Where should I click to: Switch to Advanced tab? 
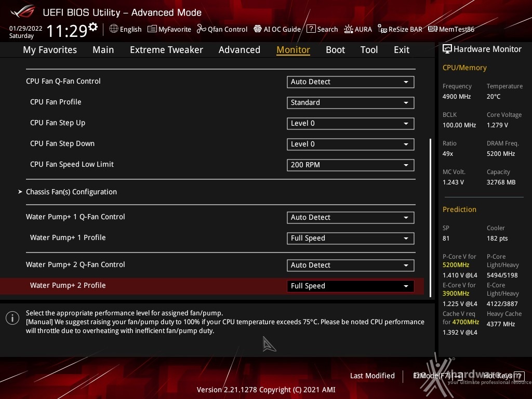pos(239,50)
